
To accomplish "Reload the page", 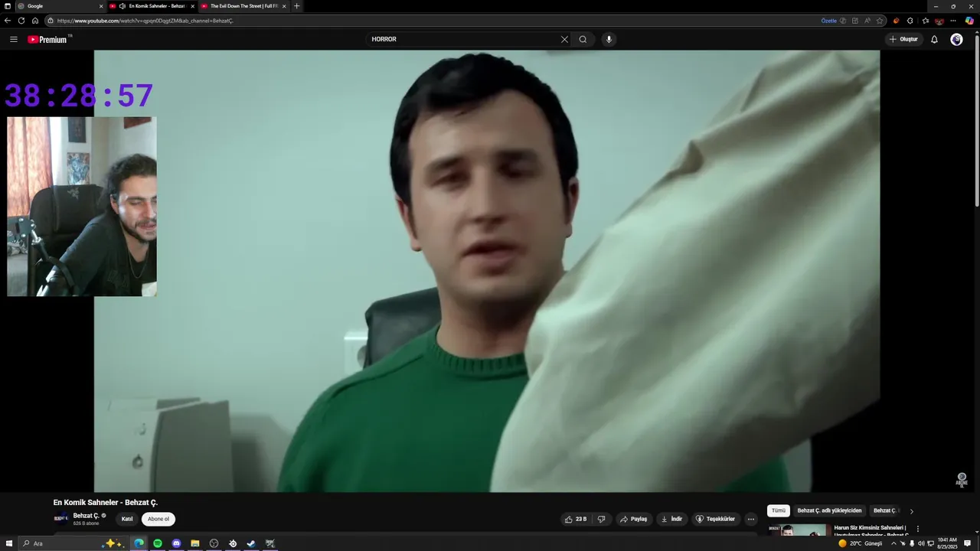I will 21,21.
